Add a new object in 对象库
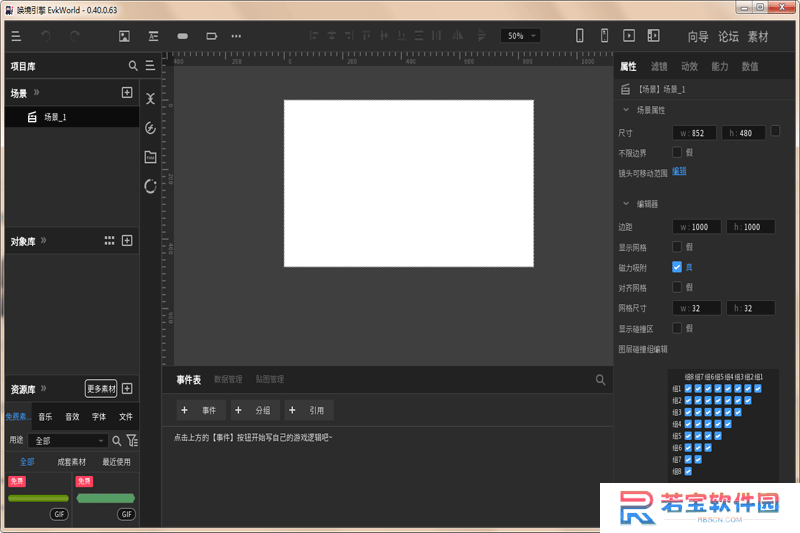800x533 pixels. click(127, 241)
